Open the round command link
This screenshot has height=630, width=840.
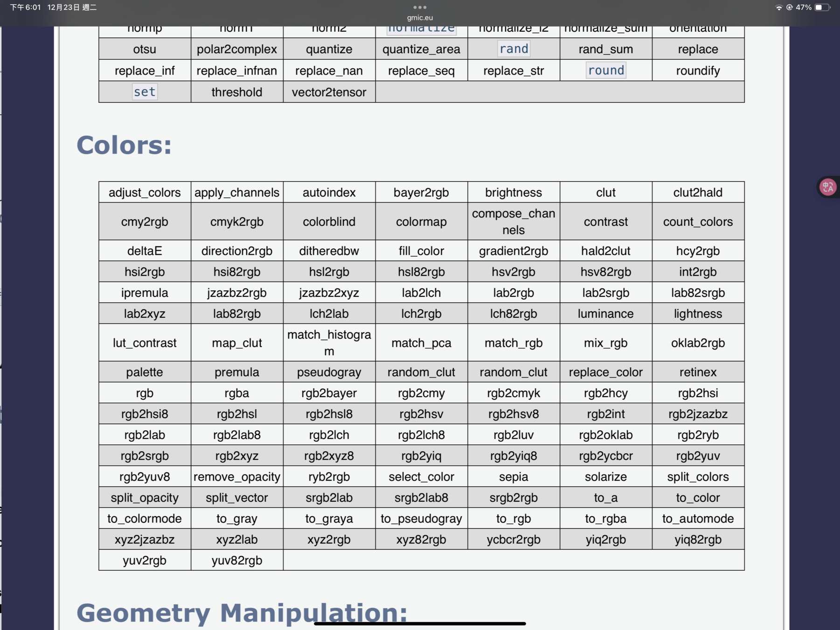click(606, 70)
